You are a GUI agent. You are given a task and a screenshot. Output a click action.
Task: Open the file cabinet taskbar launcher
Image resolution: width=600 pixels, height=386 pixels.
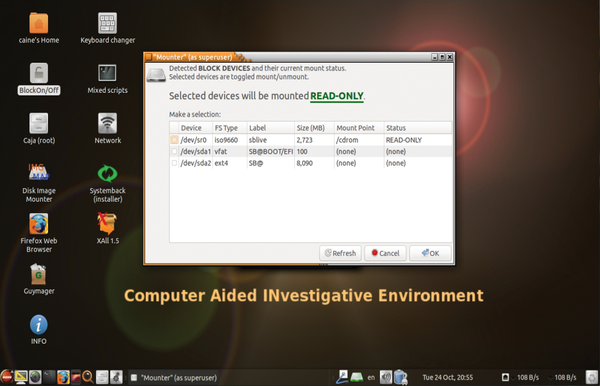pyautogui.click(x=102, y=377)
